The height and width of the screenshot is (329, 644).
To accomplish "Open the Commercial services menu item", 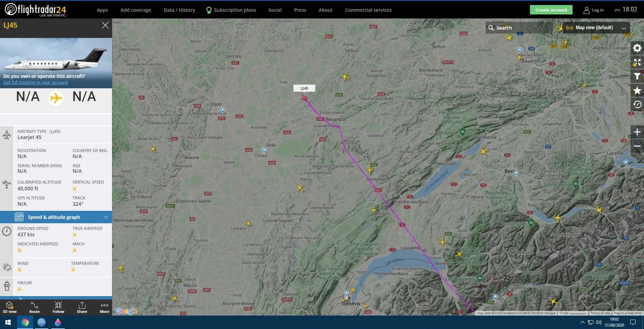I will point(368,10).
